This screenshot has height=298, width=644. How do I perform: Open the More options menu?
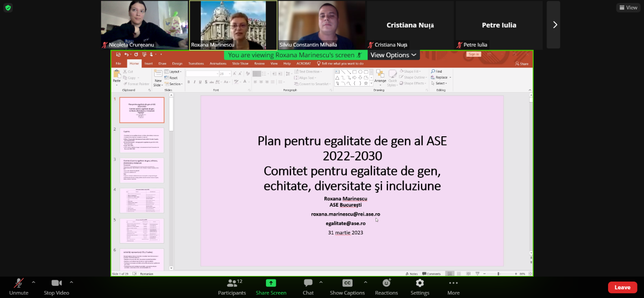[x=453, y=287]
